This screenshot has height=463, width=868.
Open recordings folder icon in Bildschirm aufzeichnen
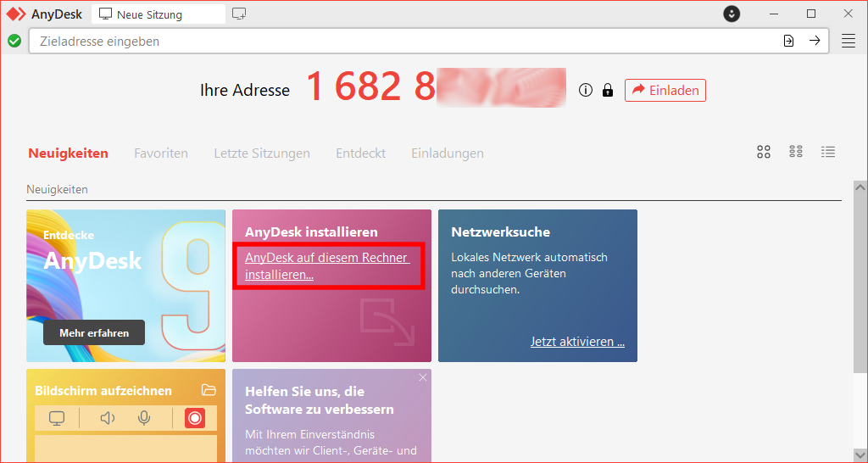pyautogui.click(x=209, y=390)
